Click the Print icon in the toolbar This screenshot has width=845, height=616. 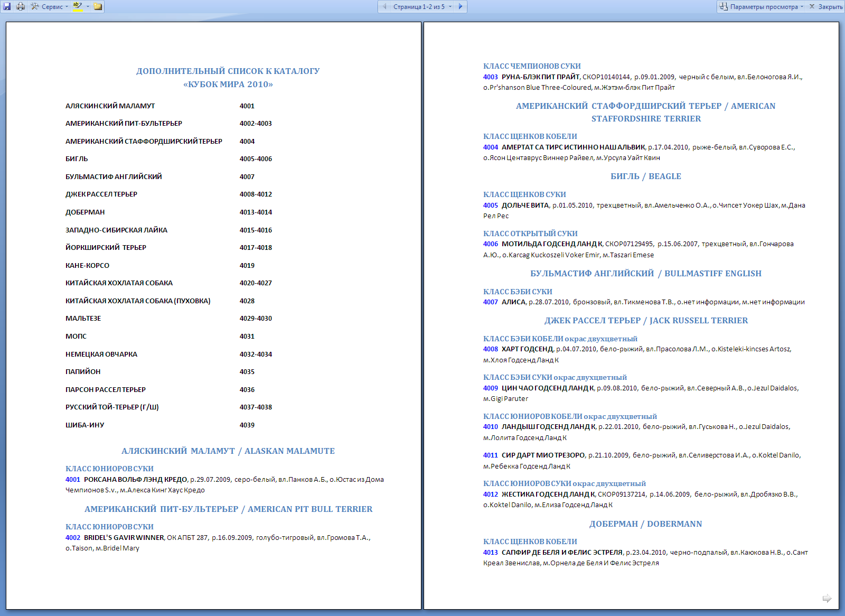(x=21, y=6)
